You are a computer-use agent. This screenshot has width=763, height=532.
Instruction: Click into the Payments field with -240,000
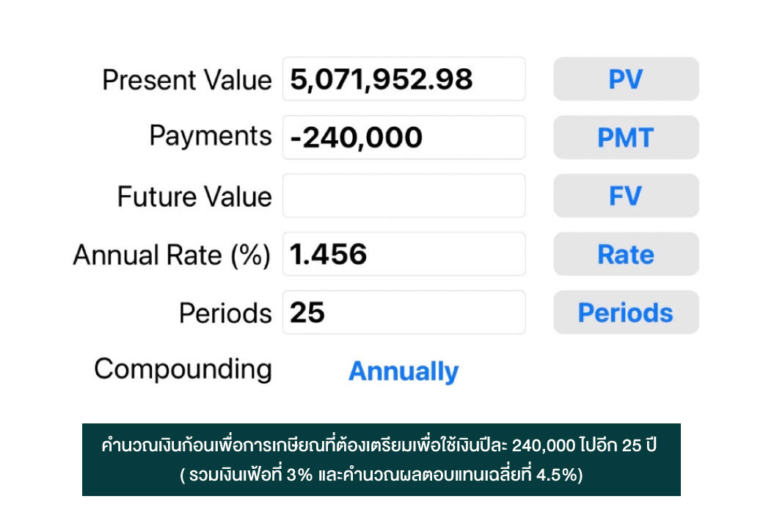tap(404, 137)
